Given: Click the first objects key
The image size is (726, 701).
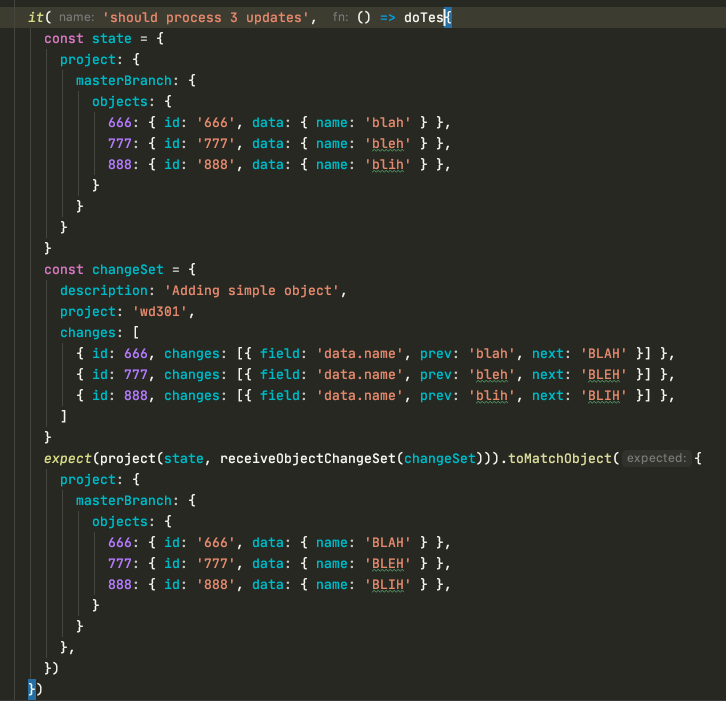Looking at the screenshot, I should (x=119, y=101).
